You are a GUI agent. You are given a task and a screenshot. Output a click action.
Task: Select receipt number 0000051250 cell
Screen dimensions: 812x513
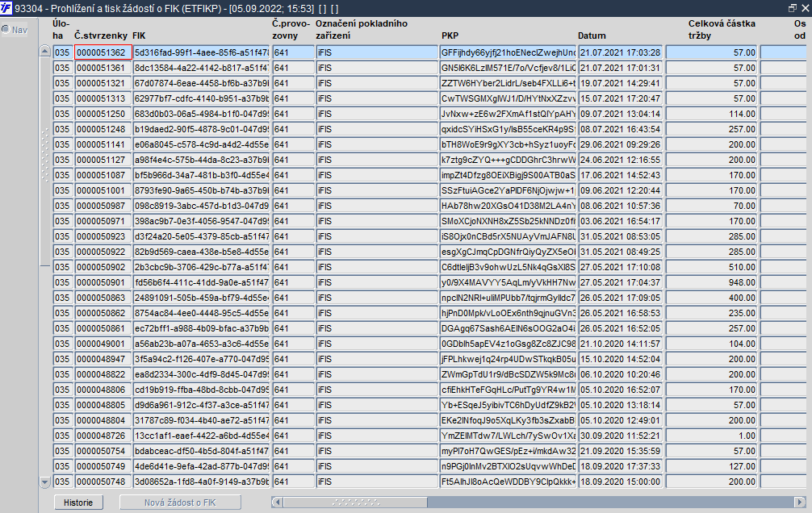pyautogui.click(x=103, y=114)
